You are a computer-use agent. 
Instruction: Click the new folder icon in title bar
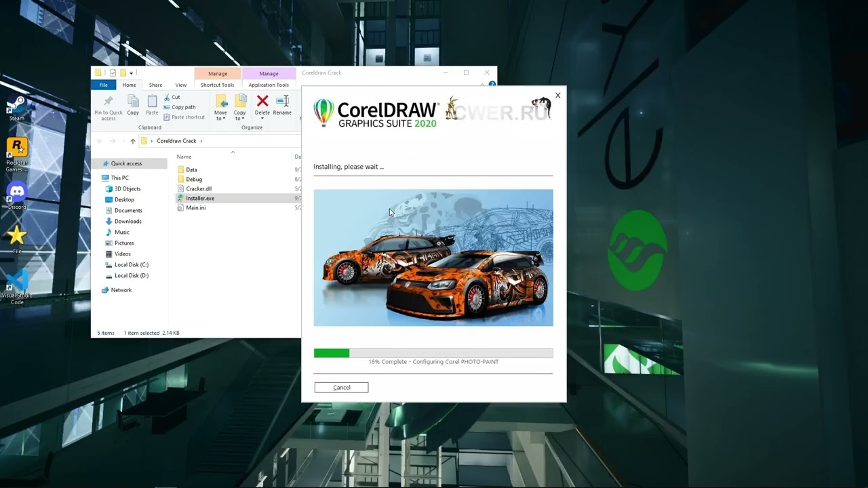point(123,73)
